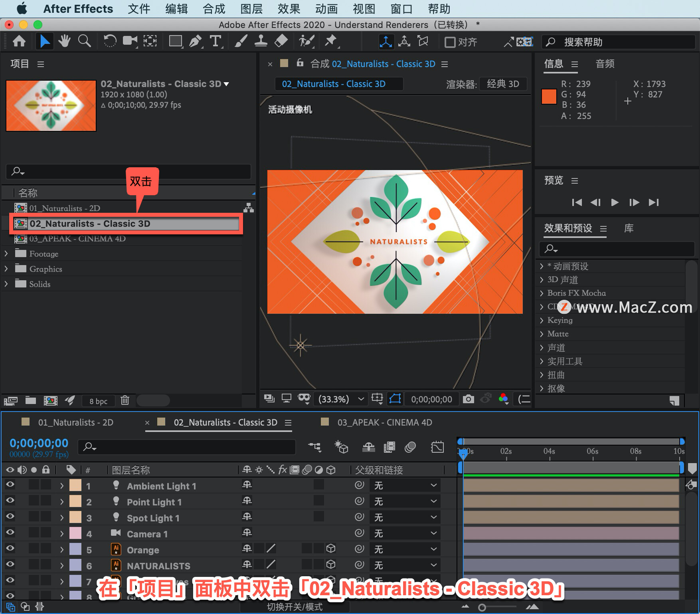Select the Home icon in toolbar
Viewport: 700px width, 614px height.
(x=19, y=41)
